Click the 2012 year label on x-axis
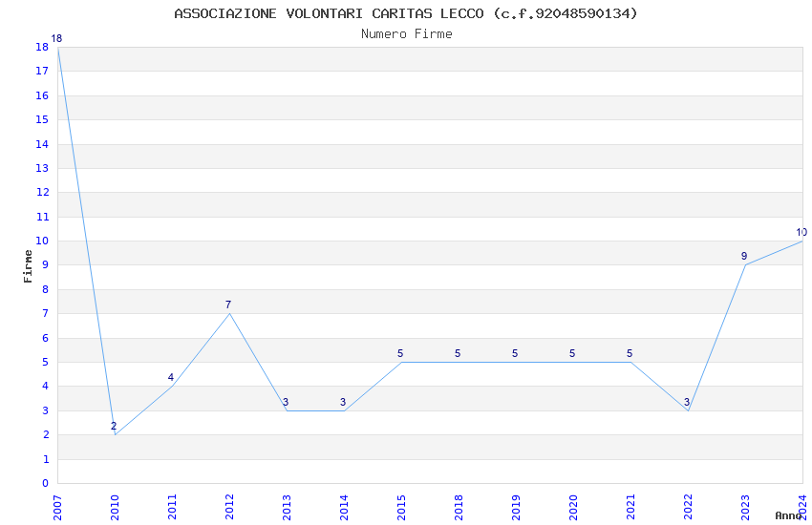Image resolution: width=812 pixels, height=525 pixels. (x=229, y=508)
